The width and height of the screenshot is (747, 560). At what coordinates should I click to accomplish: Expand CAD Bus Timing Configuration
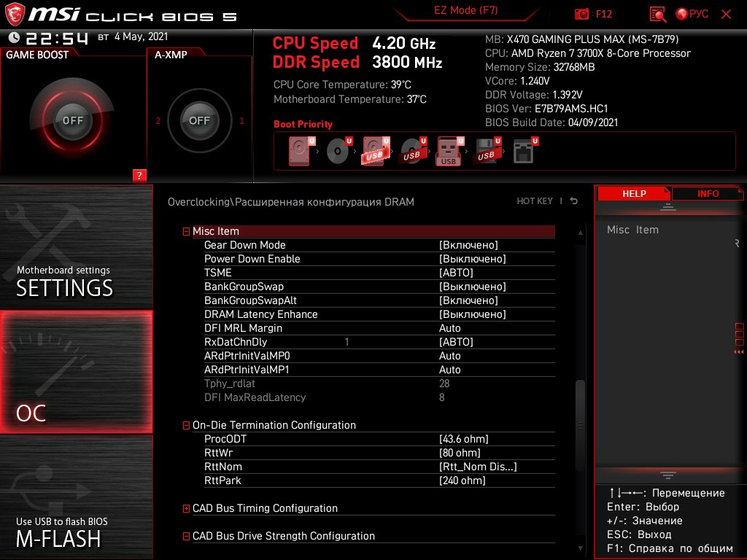point(186,508)
